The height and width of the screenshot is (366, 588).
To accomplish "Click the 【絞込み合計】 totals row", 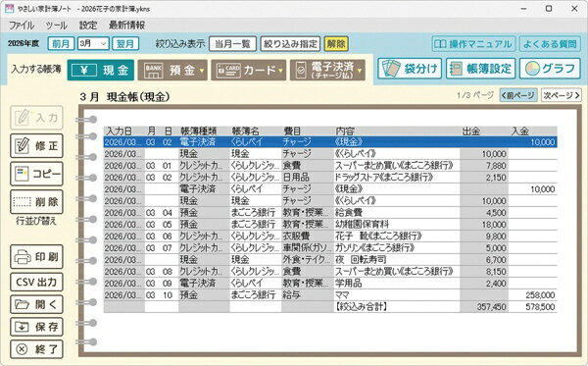I will click(x=330, y=307).
